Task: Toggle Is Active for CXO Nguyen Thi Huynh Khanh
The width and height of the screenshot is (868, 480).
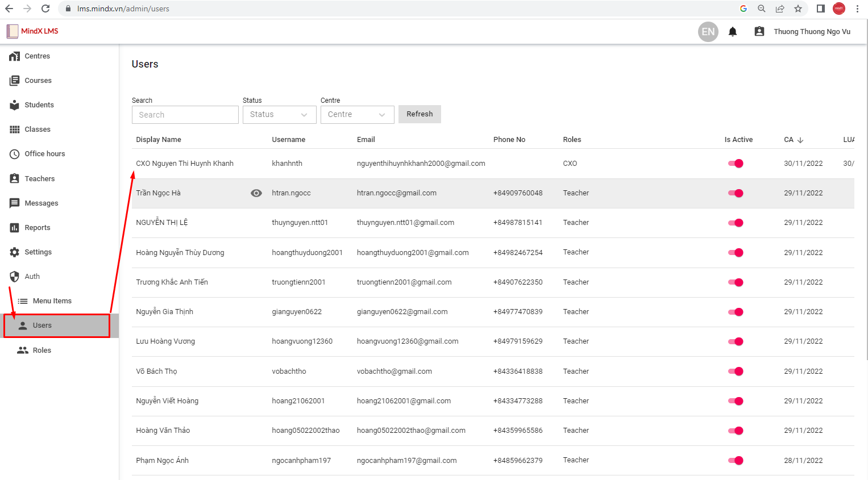Action: 736,164
